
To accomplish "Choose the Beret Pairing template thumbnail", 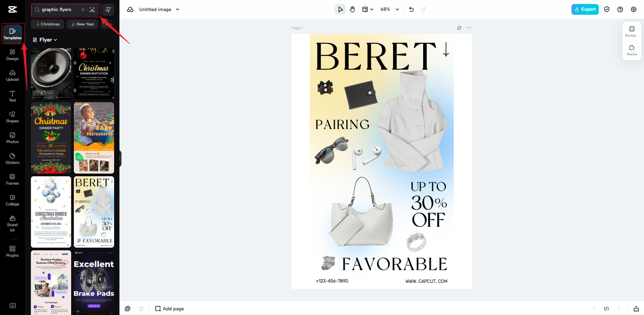I will pos(94,212).
